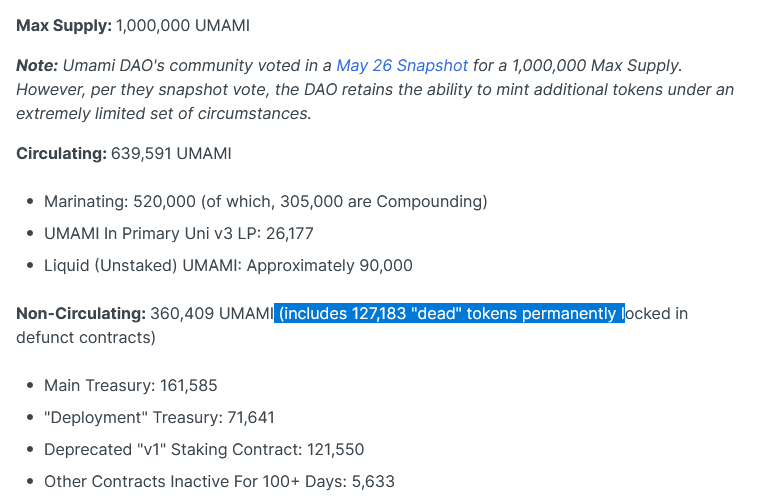Click the "extremely limited set of circumstances" text
Screen dimensions: 779x500
coord(163,114)
